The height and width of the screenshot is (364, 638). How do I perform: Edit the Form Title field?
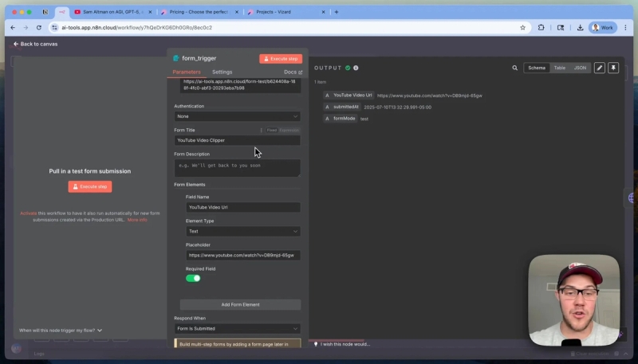237,140
